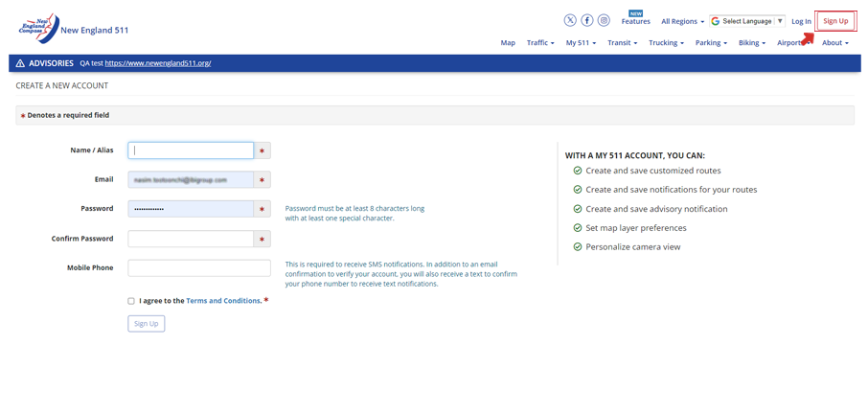Click the green check beside Personalize camera view
868x415 pixels.
pos(578,246)
